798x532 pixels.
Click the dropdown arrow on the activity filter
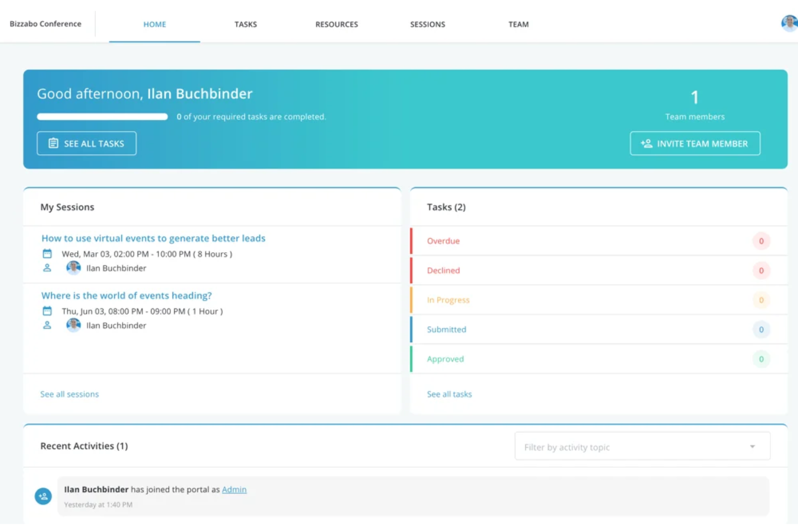click(753, 446)
